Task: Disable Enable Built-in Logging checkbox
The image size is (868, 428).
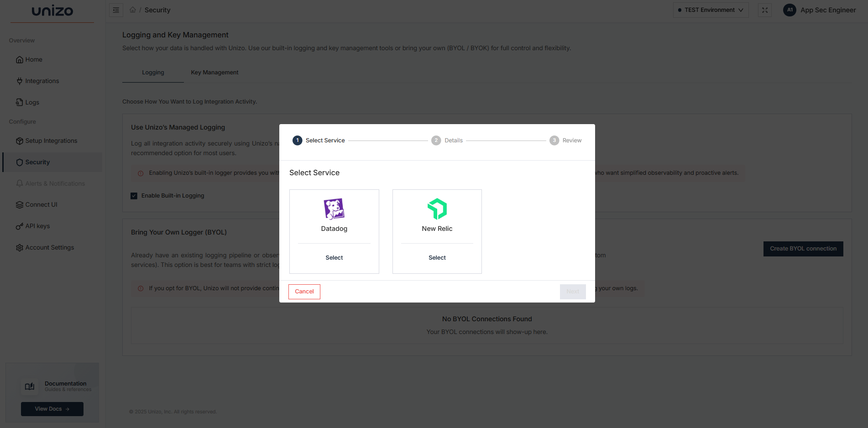Action: tap(134, 195)
